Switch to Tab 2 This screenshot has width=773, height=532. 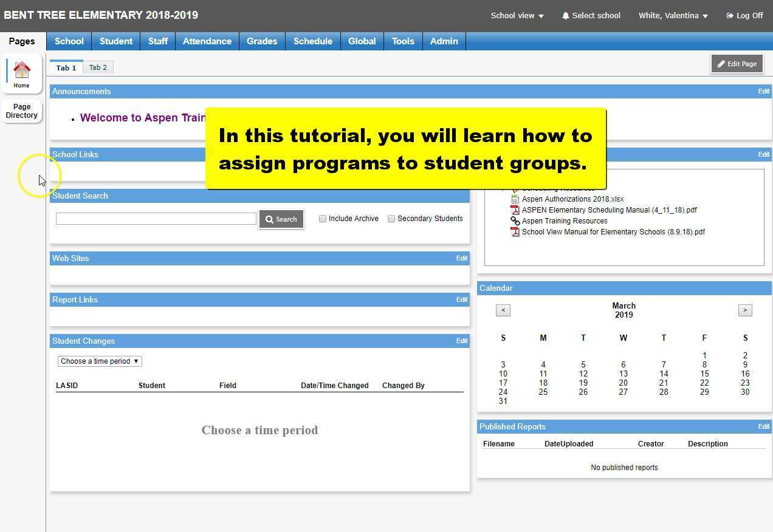98,67
